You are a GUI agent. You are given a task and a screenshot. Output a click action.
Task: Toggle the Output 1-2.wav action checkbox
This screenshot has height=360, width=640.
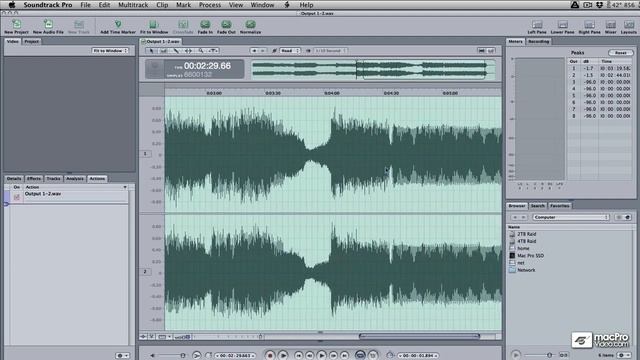coord(17,197)
